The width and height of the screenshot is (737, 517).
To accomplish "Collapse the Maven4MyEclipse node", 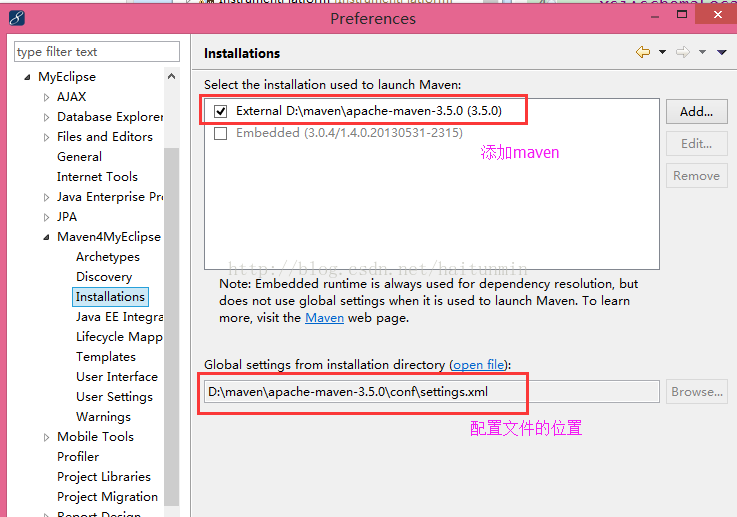I will click(46, 237).
